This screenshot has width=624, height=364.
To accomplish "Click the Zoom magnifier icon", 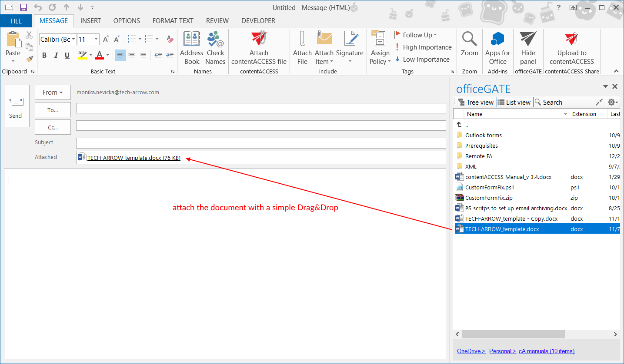I will click(x=469, y=39).
